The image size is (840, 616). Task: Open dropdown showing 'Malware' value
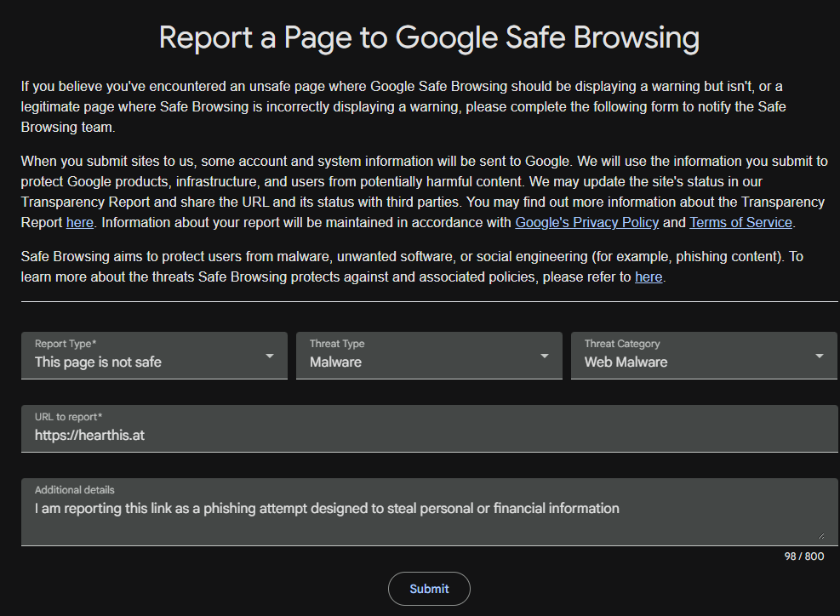click(429, 356)
